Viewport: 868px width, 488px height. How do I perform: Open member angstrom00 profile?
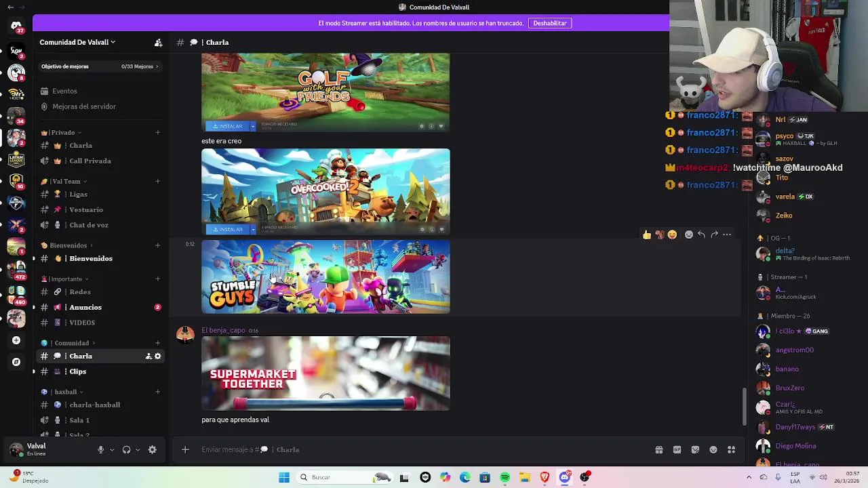click(x=794, y=350)
